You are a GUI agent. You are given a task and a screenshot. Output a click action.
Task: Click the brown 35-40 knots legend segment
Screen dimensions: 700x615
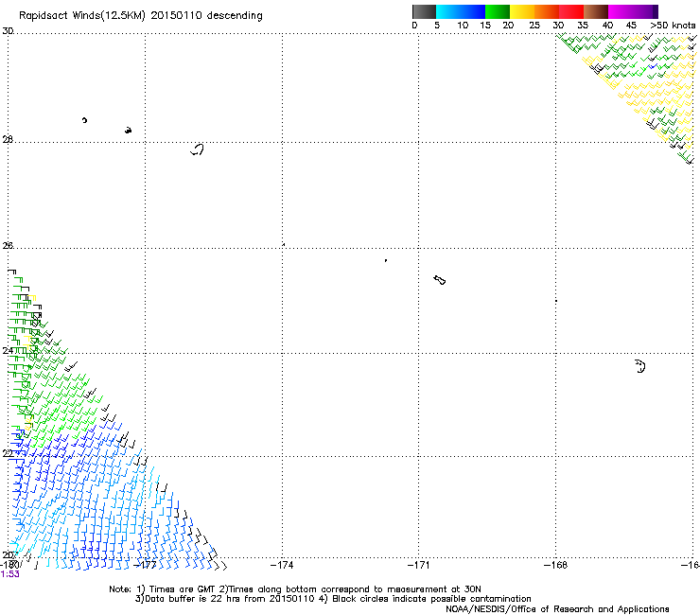point(596,11)
